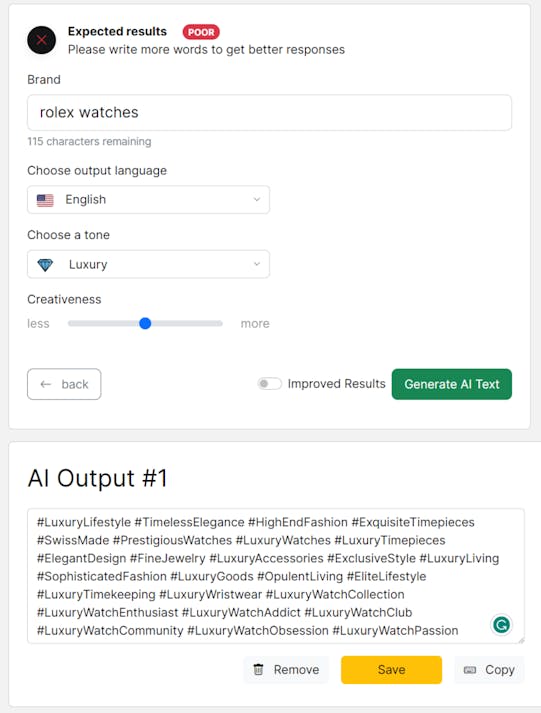Open the English output language dropdown
541x713 pixels.
click(148, 200)
